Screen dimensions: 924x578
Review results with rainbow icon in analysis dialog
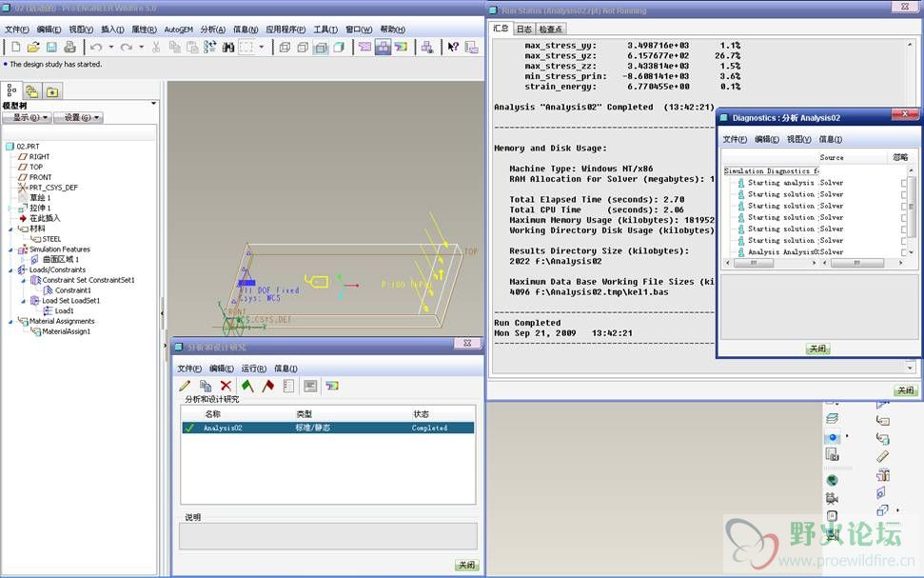point(332,386)
